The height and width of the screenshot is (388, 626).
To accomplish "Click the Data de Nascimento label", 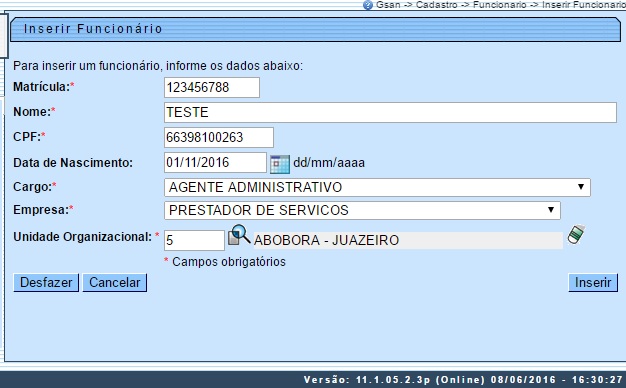I will point(73,163).
